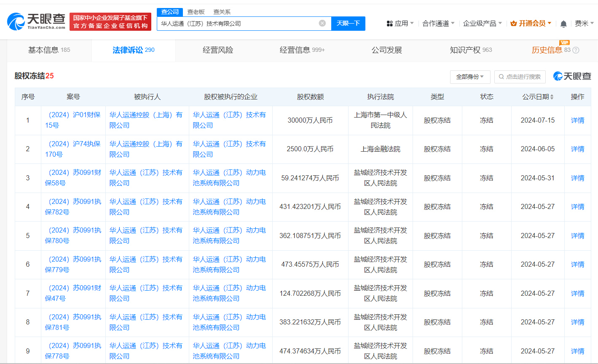Open notifications bell icon

[x=563, y=24]
